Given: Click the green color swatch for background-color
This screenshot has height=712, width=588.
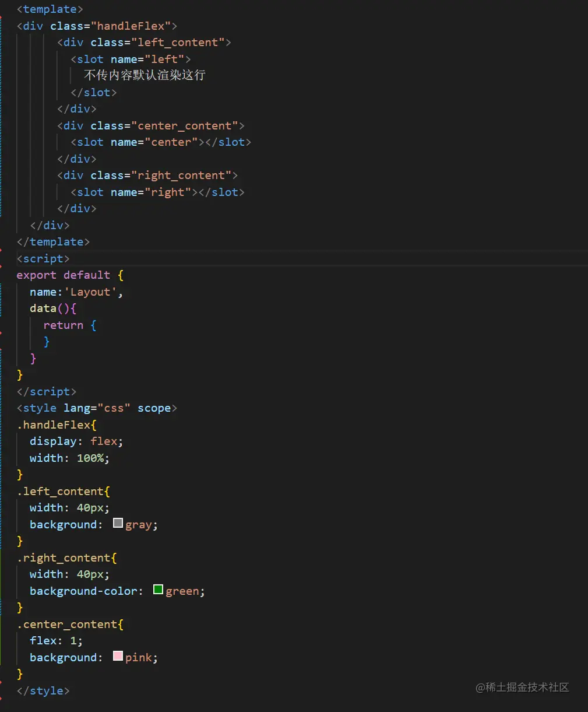Looking at the screenshot, I should point(157,590).
